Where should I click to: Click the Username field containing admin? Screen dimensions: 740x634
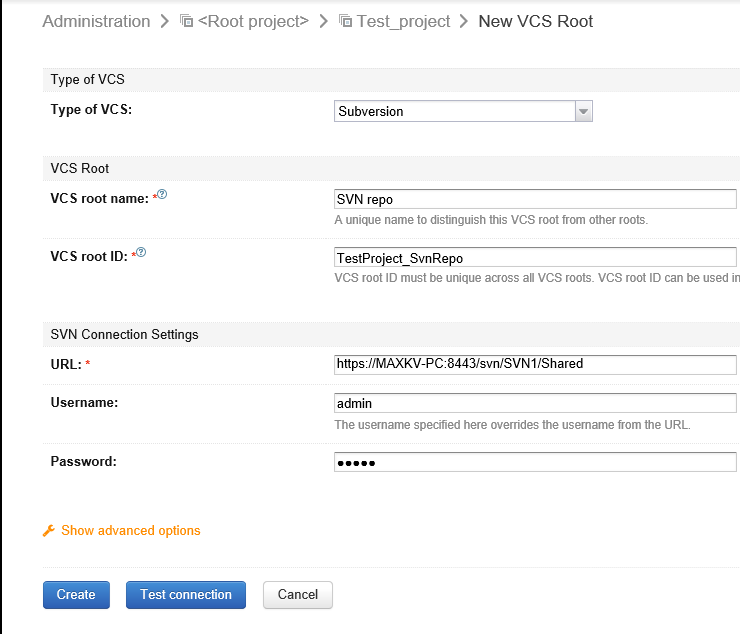tap(535, 403)
